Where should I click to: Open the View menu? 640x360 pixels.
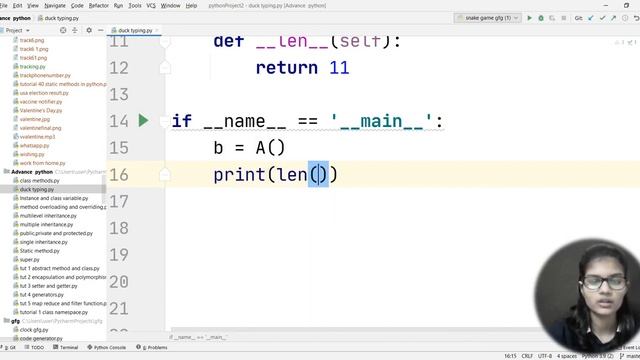[33, 6]
